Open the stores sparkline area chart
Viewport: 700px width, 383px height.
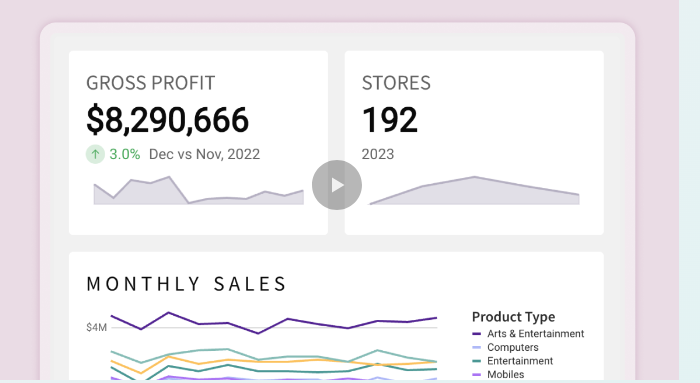click(474, 191)
